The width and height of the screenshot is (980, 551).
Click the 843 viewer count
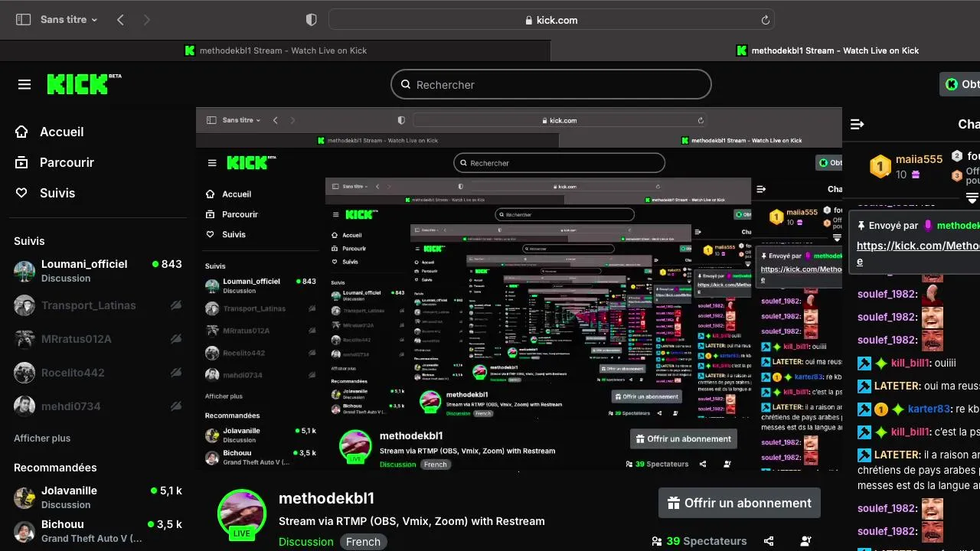167,264
